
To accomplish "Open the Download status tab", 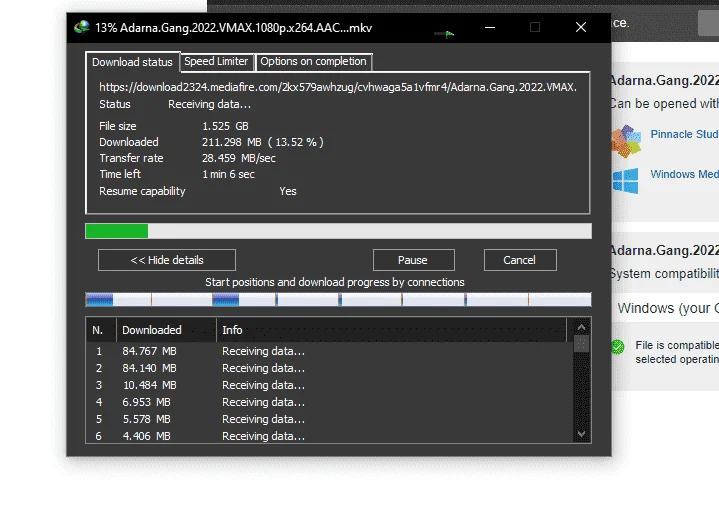I will 132,62.
